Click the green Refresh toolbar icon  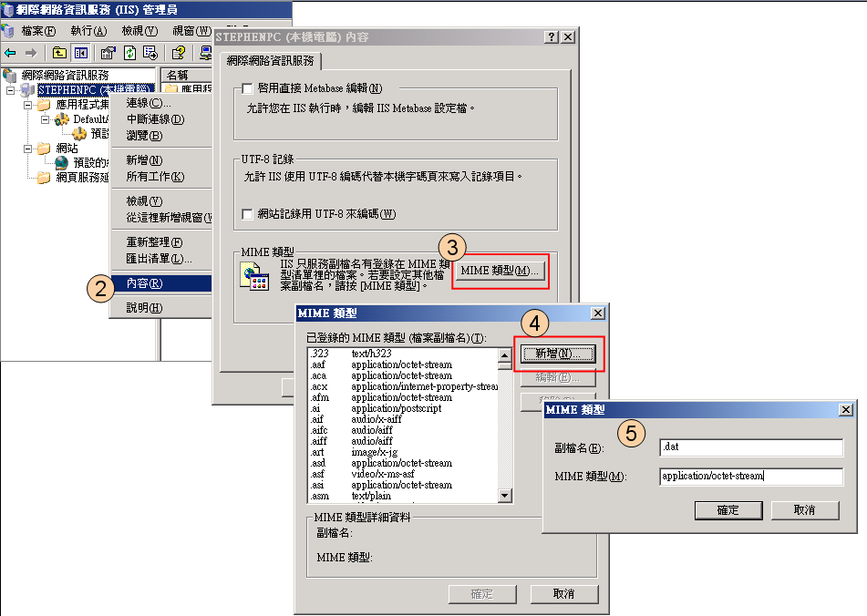pyautogui.click(x=129, y=53)
